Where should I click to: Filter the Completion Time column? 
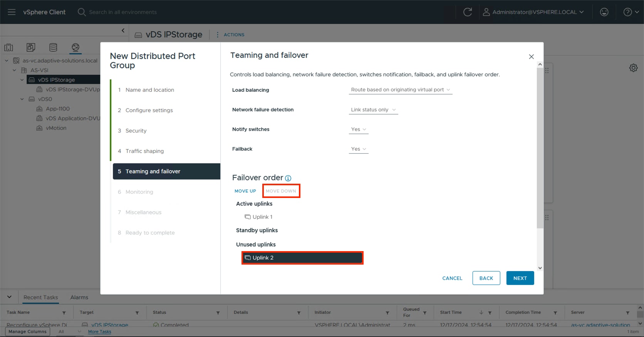[555, 313]
